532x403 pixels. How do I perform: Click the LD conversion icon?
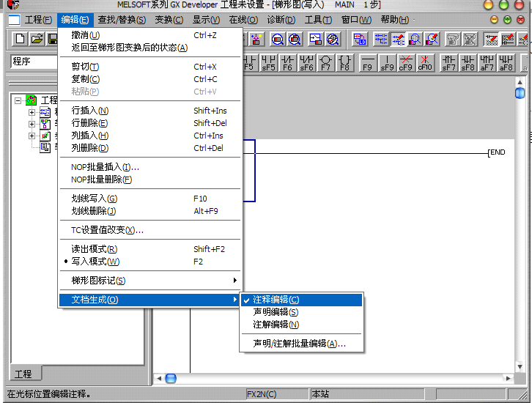click(x=360, y=40)
